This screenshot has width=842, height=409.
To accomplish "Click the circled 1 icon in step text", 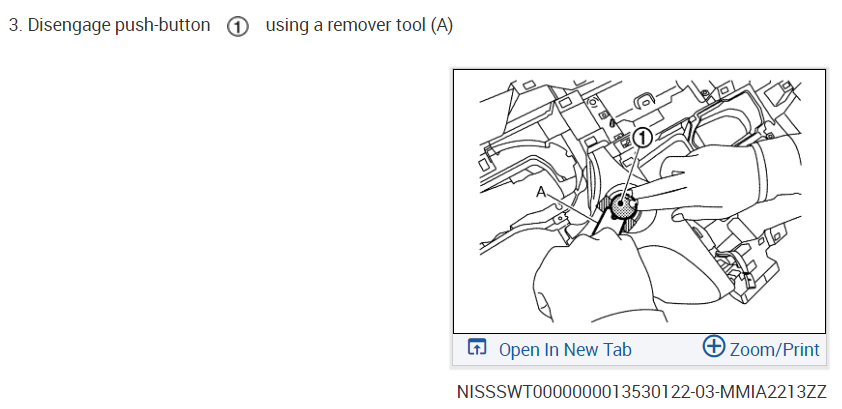I will pyautogui.click(x=237, y=26).
